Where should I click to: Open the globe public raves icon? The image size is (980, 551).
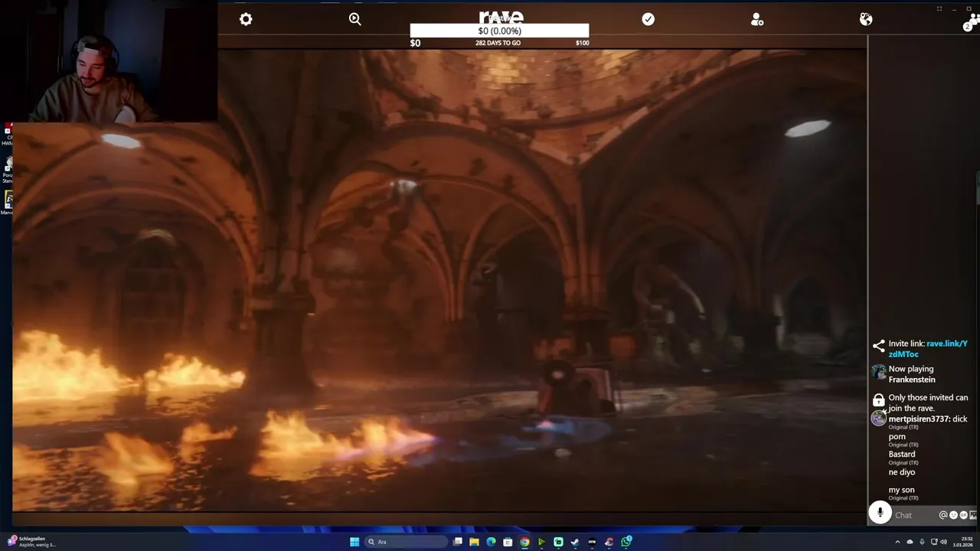(x=866, y=19)
